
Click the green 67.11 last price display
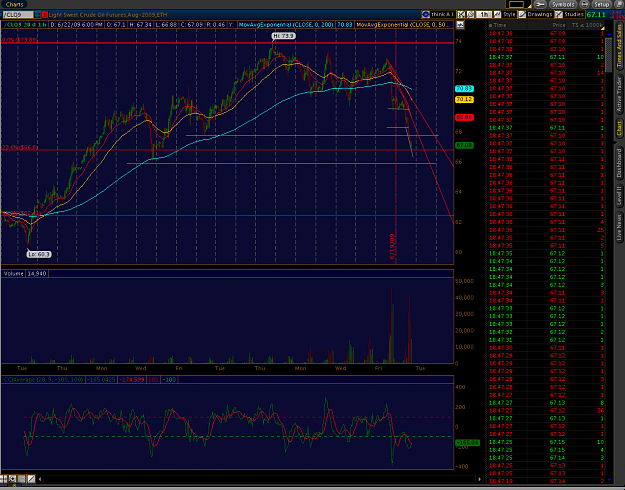pyautogui.click(x=596, y=15)
